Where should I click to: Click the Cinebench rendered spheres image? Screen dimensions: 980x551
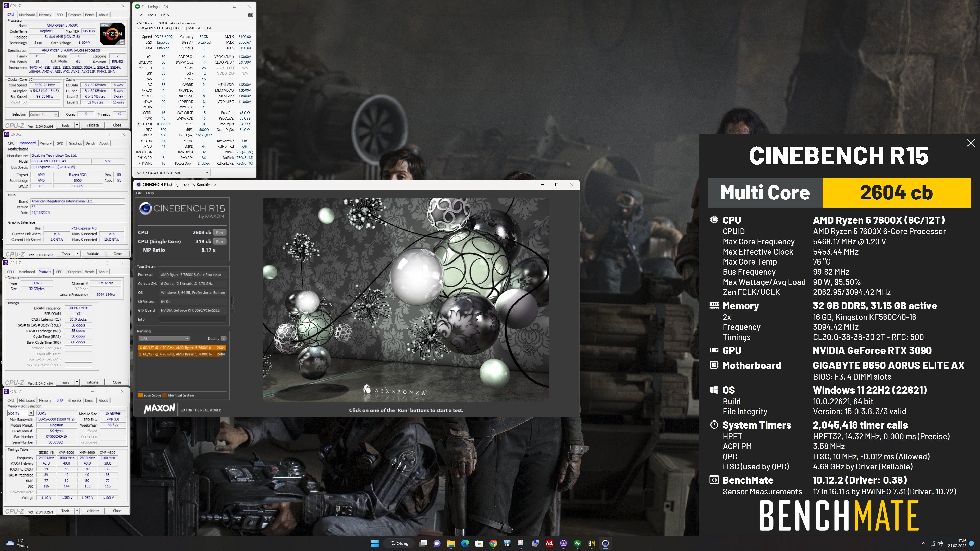coord(406,300)
